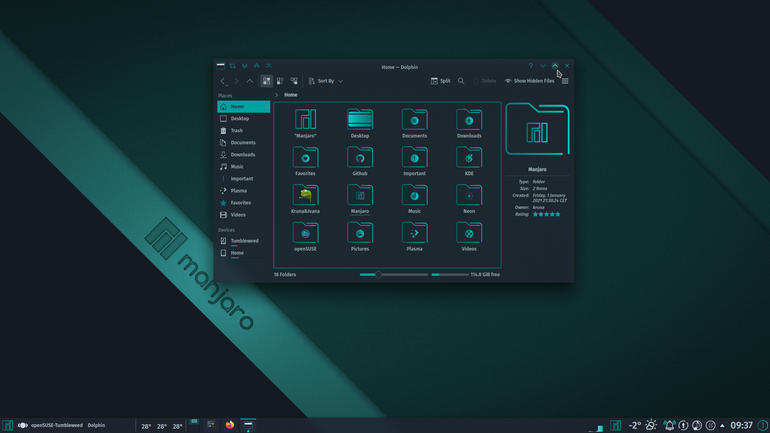The image size is (770, 433).
Task: Select the openSUSE folder icon
Action: (305, 233)
